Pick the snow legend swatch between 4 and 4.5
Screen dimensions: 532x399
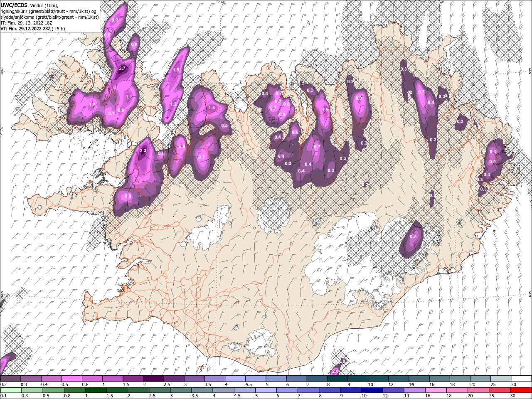click(x=235, y=378)
